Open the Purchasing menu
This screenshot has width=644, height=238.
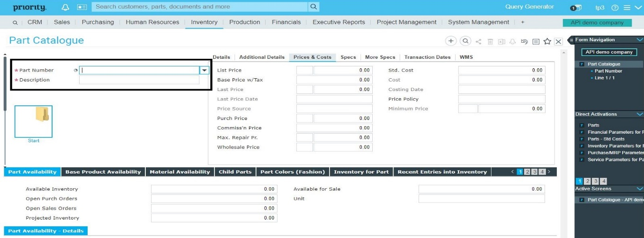coord(98,22)
